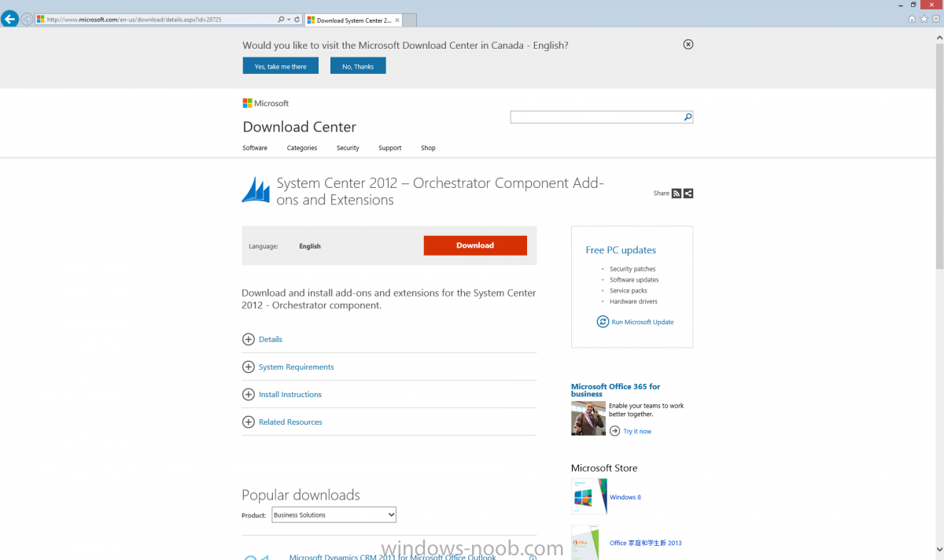This screenshot has height=560, width=944.
Task: Click Yes, take me there button
Action: click(281, 66)
